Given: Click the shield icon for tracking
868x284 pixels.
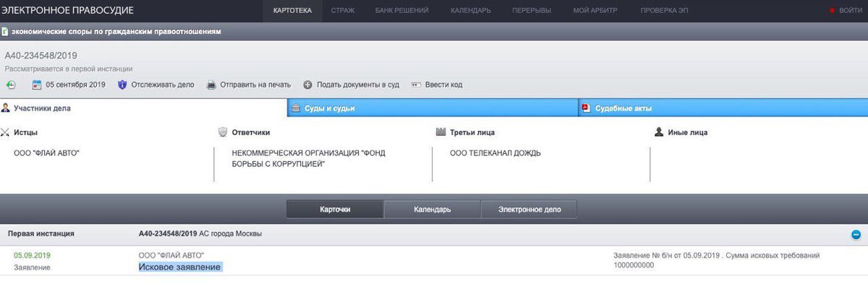Looking at the screenshot, I should pyautogui.click(x=122, y=85).
